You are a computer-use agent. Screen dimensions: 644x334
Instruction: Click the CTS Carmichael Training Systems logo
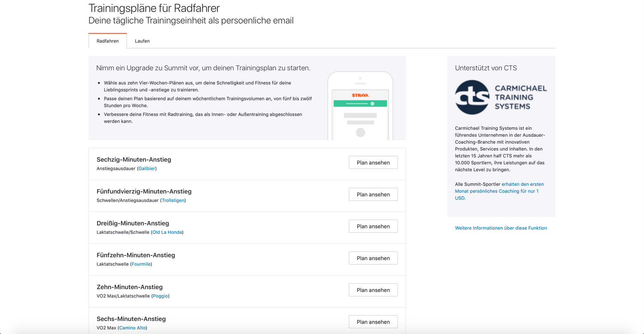501,97
